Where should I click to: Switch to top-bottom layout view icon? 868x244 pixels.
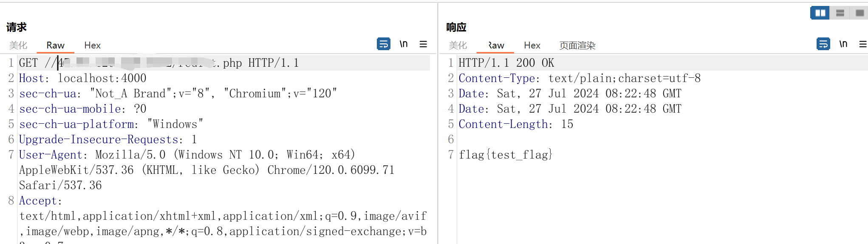[x=840, y=13]
